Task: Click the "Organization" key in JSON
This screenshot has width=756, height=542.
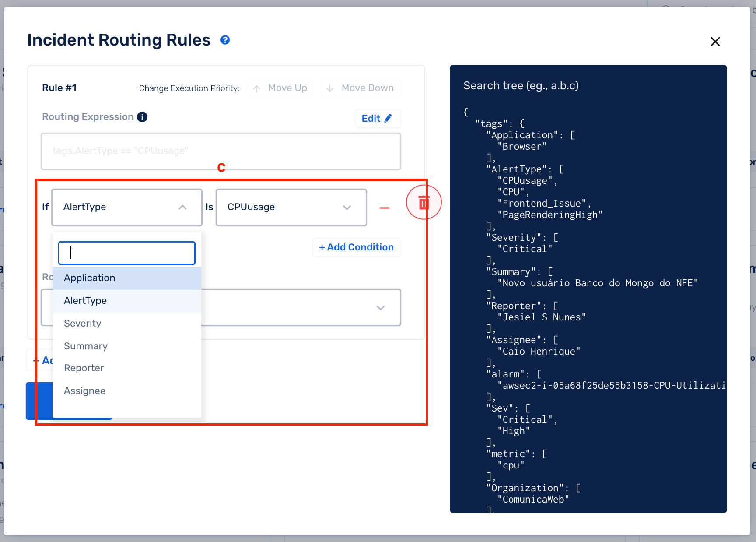Action: point(525,488)
